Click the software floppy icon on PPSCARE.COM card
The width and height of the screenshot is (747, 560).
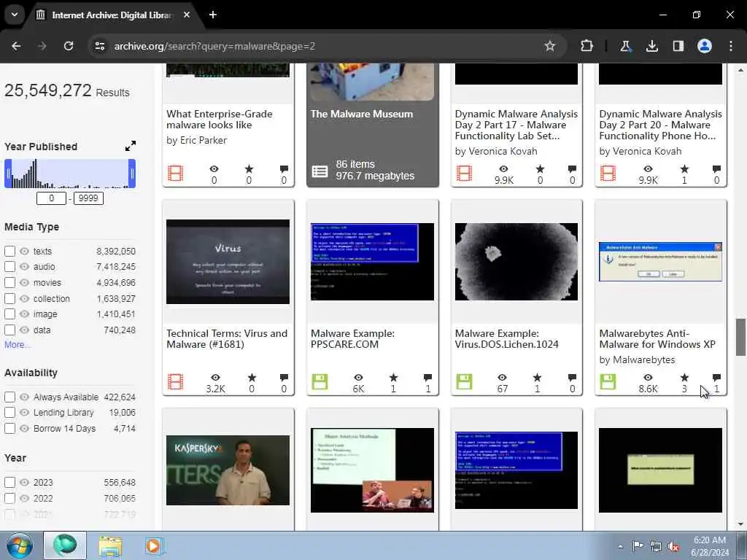click(x=320, y=382)
